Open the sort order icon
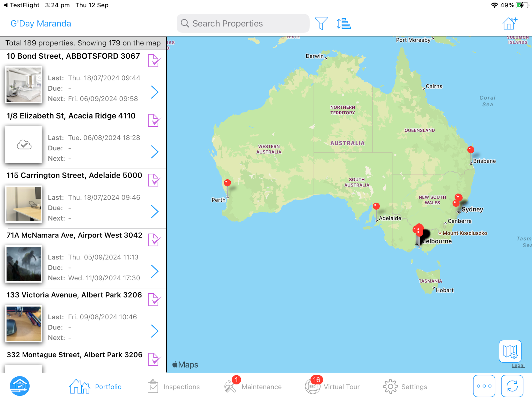 [x=344, y=23]
